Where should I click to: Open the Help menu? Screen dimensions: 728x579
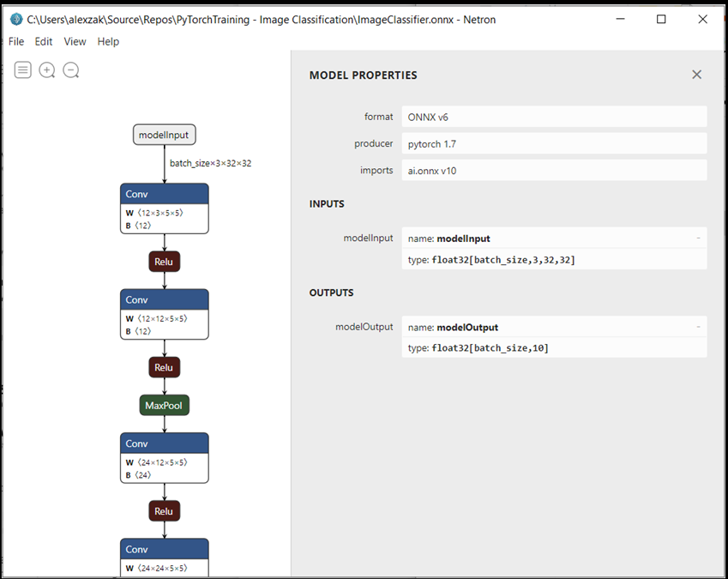[108, 41]
